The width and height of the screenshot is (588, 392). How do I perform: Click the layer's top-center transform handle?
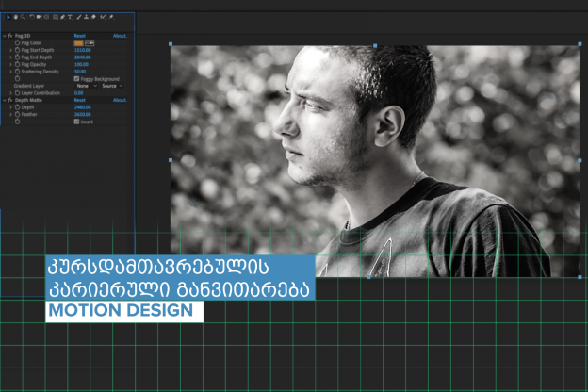click(x=375, y=45)
